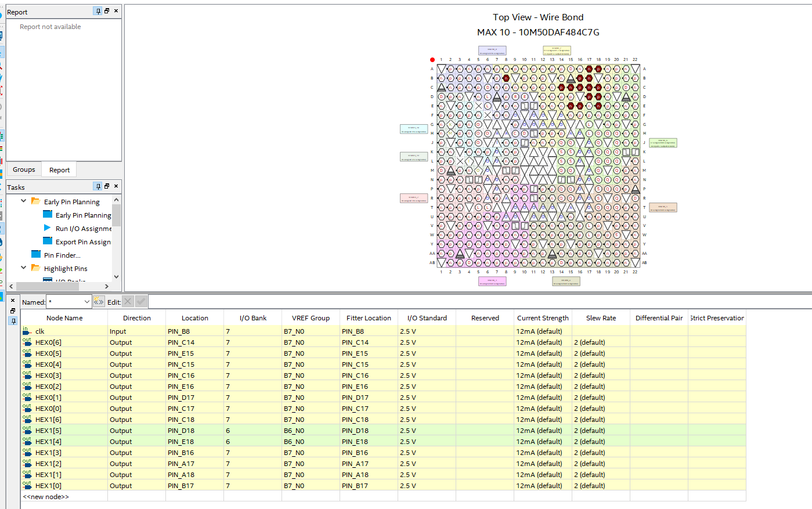Click the Run I/O Assignment play icon

pos(48,228)
